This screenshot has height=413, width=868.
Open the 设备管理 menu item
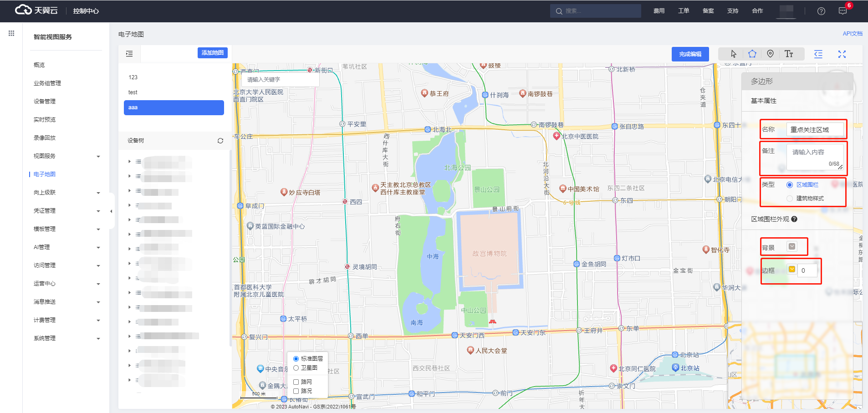pyautogui.click(x=45, y=102)
